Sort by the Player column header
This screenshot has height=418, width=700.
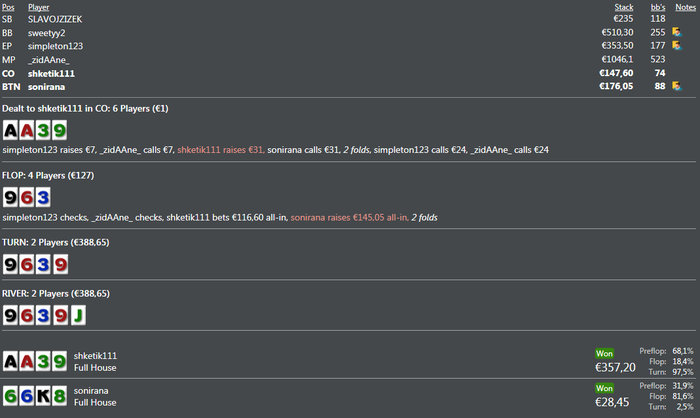(39, 6)
